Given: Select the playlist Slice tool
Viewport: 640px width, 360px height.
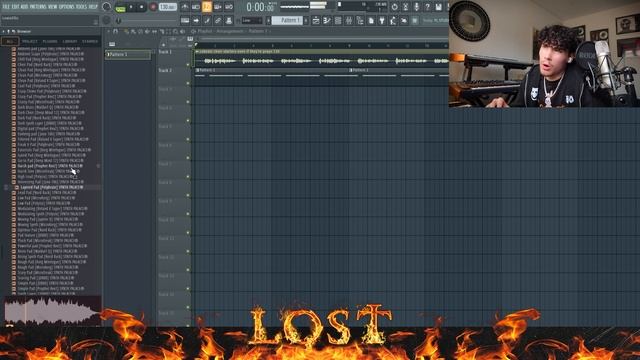Looking at the screenshot, I should point(161,31).
